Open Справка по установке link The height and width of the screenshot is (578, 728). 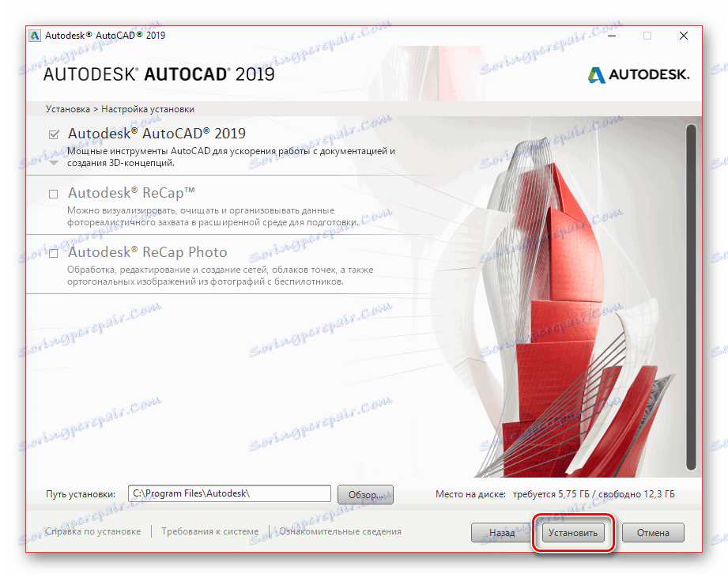92,531
